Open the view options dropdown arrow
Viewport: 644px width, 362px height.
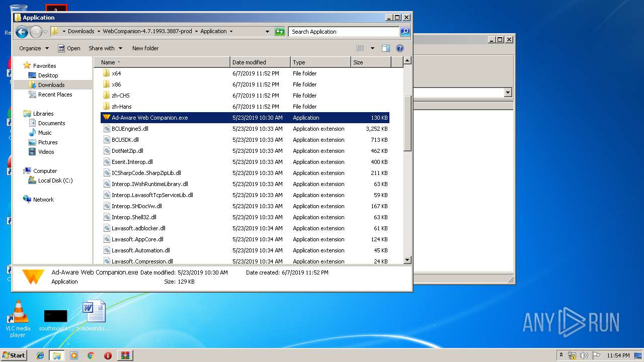(x=372, y=48)
